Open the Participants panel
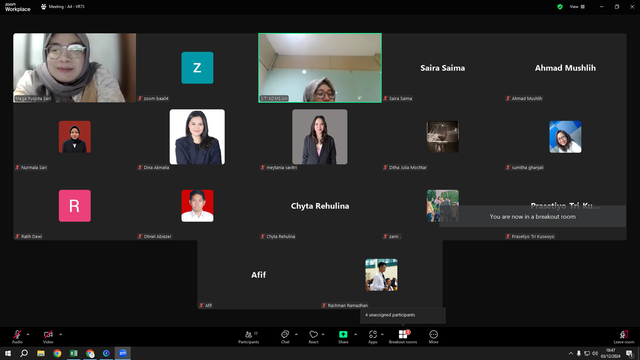 [249, 337]
